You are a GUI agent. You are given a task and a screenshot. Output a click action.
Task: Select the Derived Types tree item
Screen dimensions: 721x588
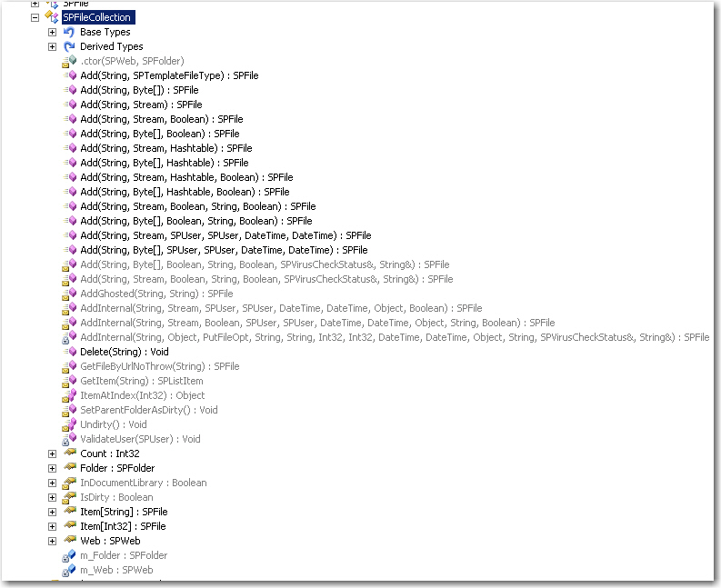pos(111,46)
